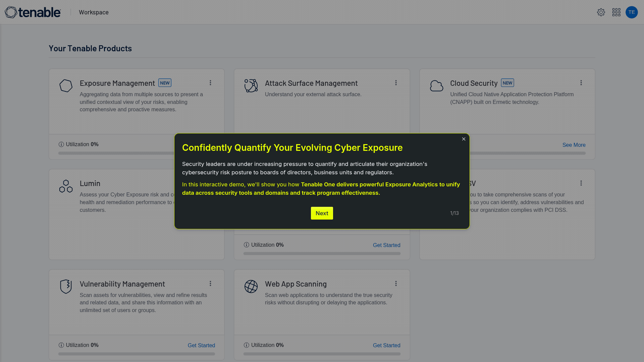This screenshot has width=644, height=362.
Task: Click the Exposure Management heptagon icon
Action: point(66,86)
